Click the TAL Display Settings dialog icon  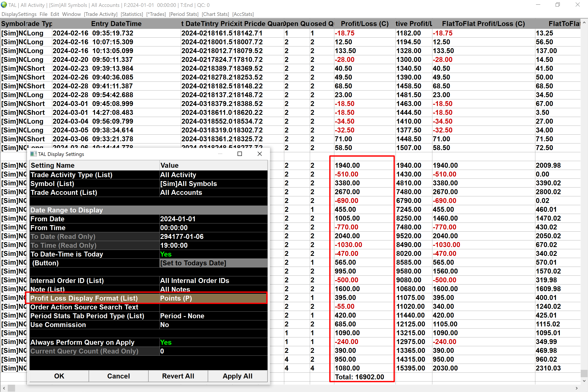pyautogui.click(x=33, y=154)
